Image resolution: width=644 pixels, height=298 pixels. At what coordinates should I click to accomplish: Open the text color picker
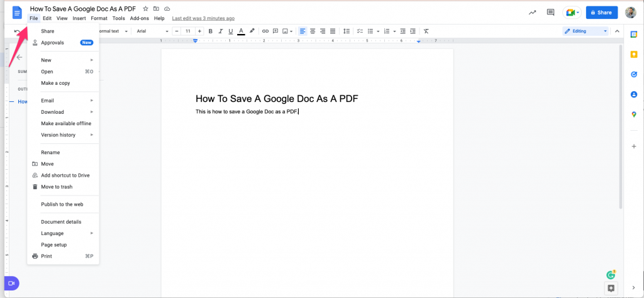pos(241,31)
